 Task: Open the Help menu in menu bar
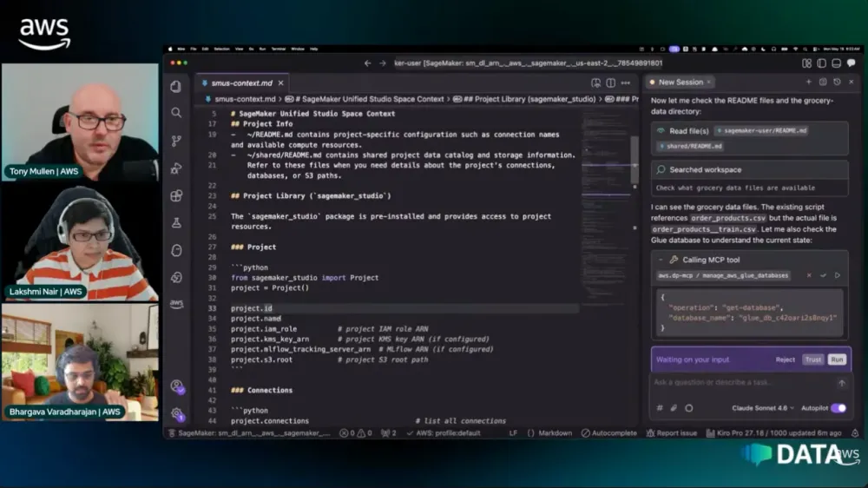[x=314, y=49]
